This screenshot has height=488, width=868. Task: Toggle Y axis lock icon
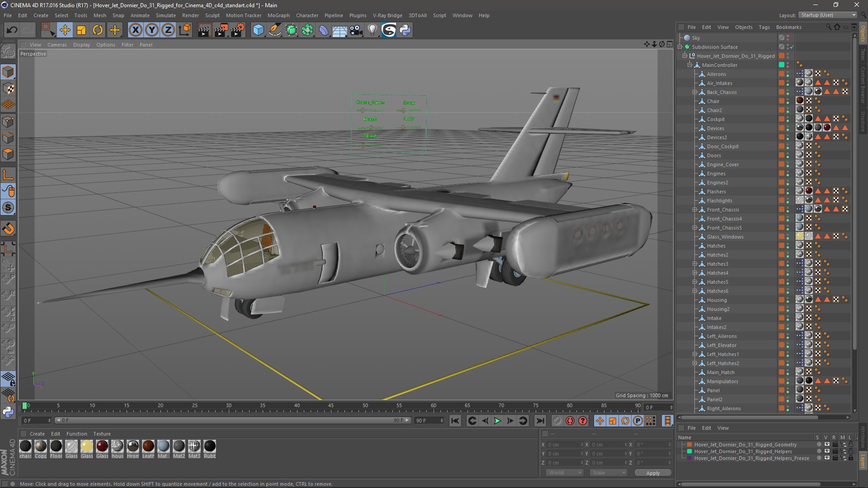(x=152, y=30)
